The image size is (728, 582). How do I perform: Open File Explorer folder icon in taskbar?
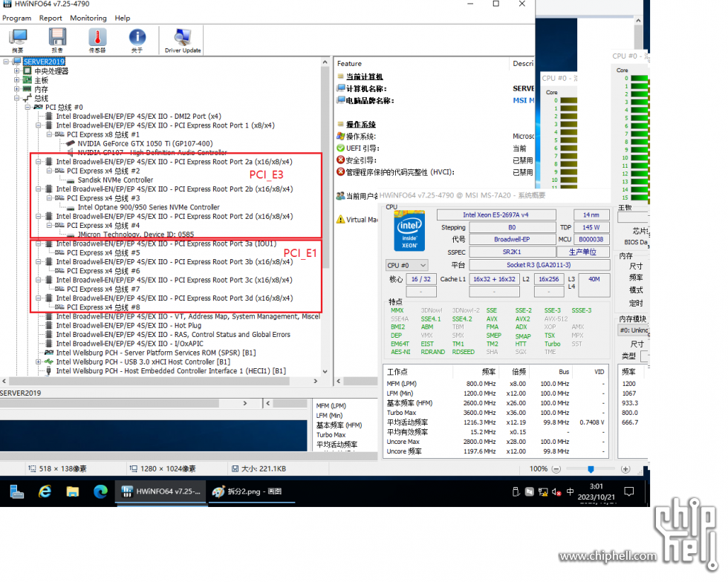(73, 491)
